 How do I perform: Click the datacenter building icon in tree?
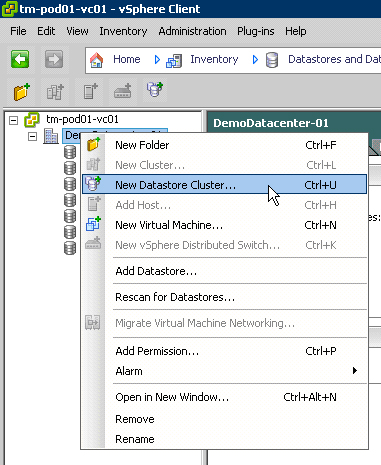tap(51, 136)
